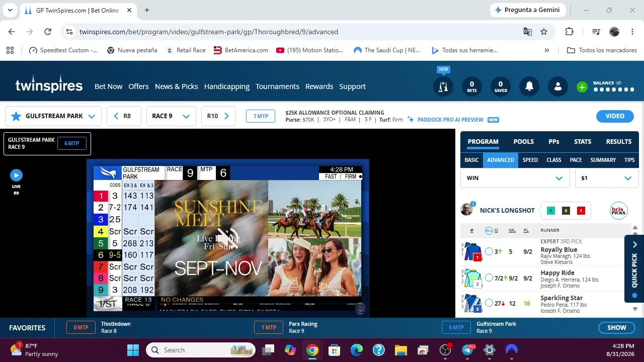The height and width of the screenshot is (362, 644).
Task: Select the PACE program view
Action: click(x=576, y=160)
